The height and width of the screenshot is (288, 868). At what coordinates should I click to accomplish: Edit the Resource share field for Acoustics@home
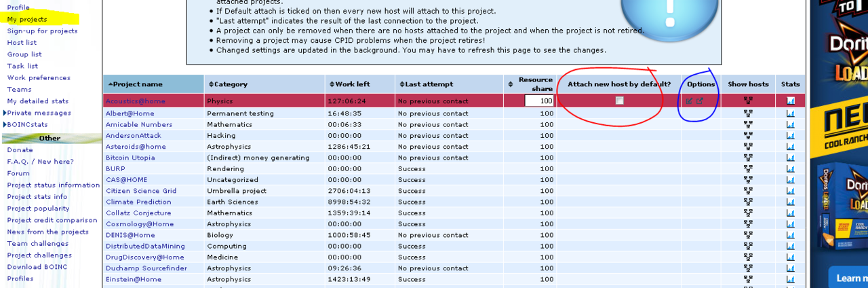pos(539,101)
